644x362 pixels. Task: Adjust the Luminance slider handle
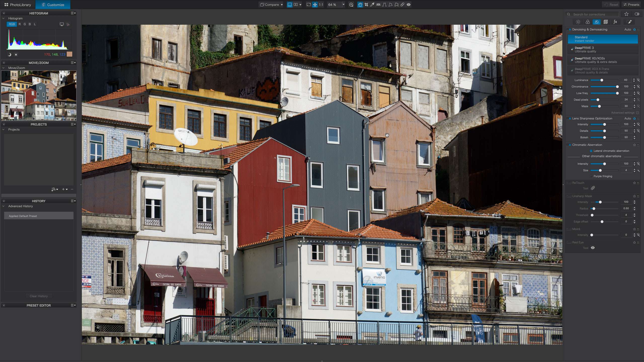click(x=602, y=80)
